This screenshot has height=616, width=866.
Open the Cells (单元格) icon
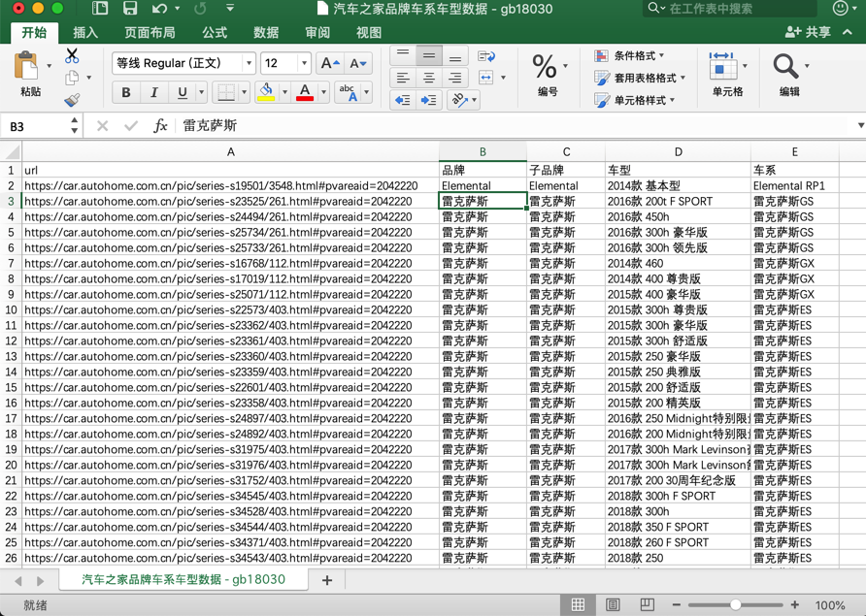click(722, 67)
